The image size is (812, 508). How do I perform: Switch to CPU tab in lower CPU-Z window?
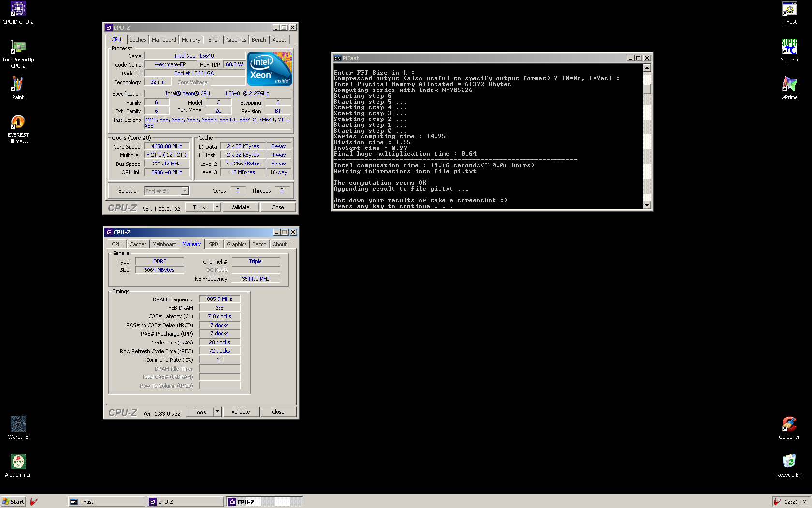[117, 244]
